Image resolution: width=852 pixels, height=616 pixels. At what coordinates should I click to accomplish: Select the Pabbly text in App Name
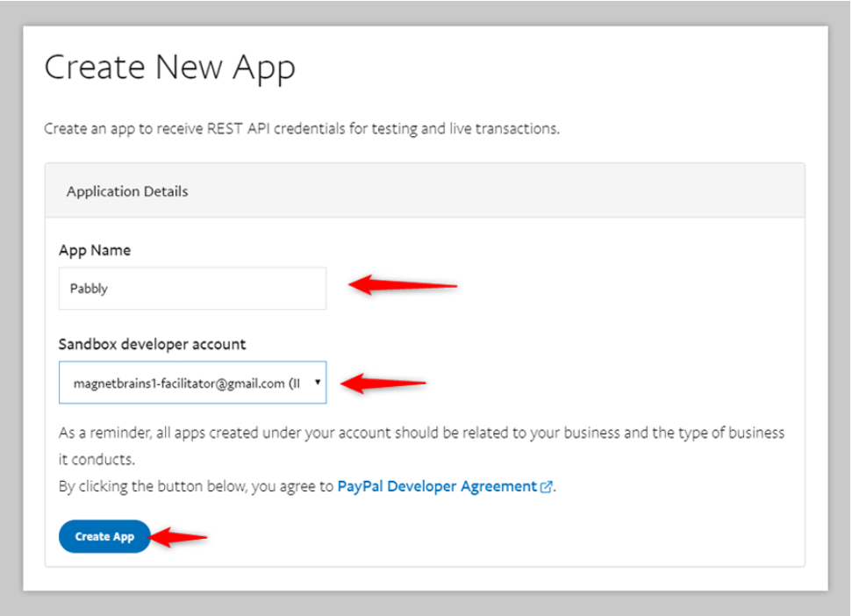pos(89,289)
